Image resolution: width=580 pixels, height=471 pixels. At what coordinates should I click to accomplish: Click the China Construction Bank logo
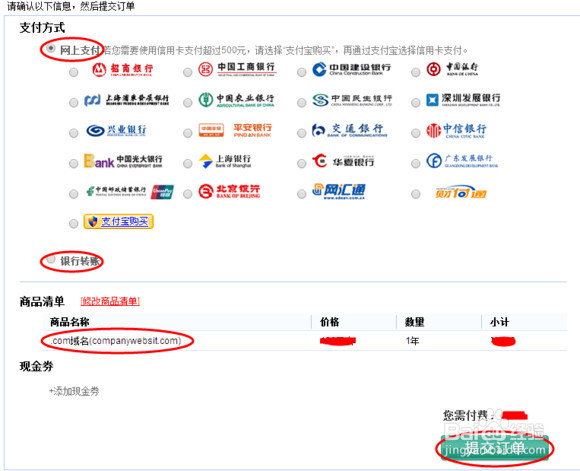tap(351, 69)
